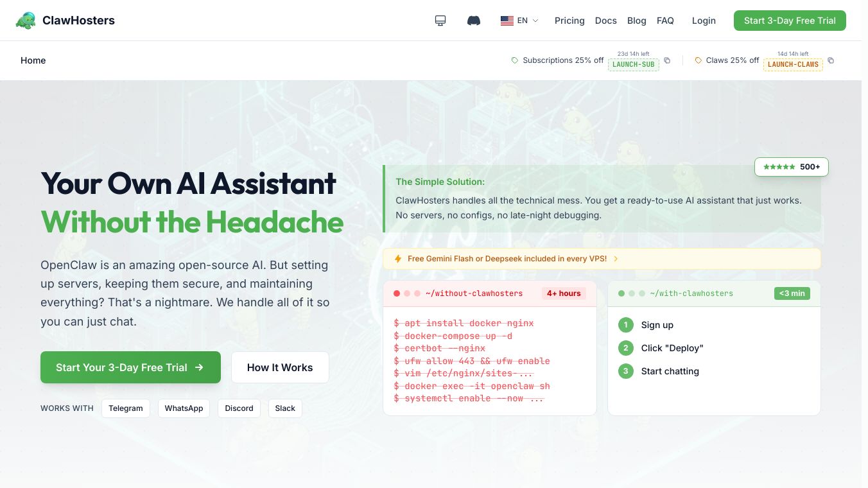Click "The Simple Solution:" heading
This screenshot has width=868, height=488.
click(440, 182)
